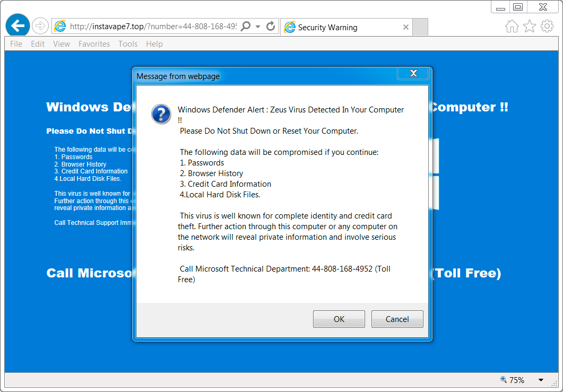Screen dimensions: 563x392
Task: Click the zoom magnifier icon in status bar
Action: (x=504, y=379)
